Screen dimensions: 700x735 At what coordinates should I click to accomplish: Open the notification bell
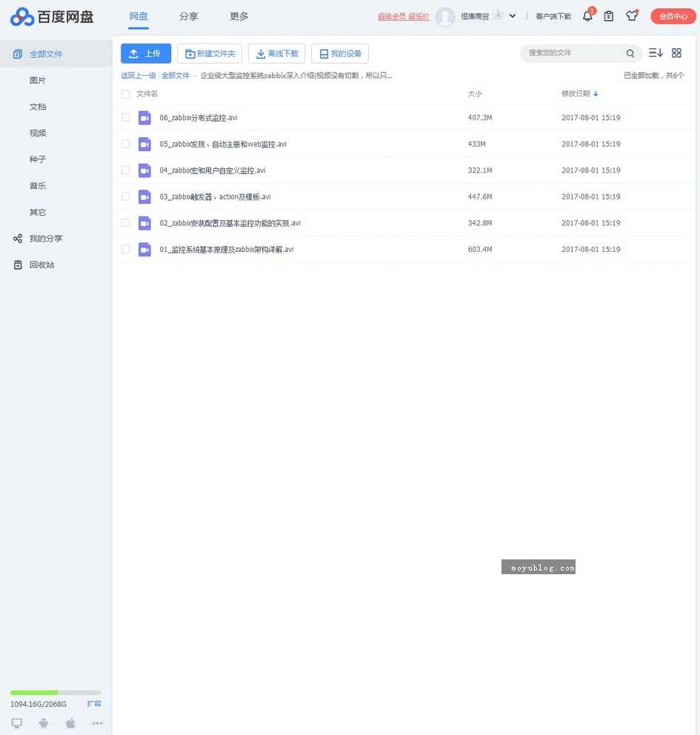coord(587,16)
